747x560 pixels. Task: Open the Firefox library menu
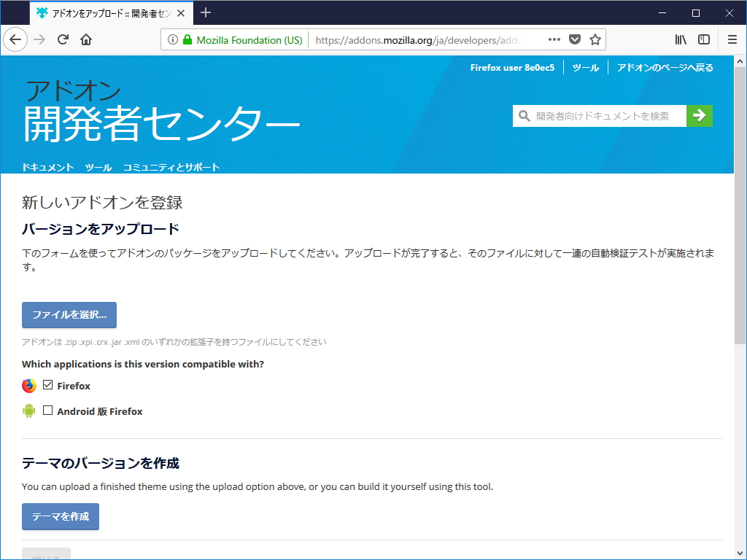pos(681,39)
